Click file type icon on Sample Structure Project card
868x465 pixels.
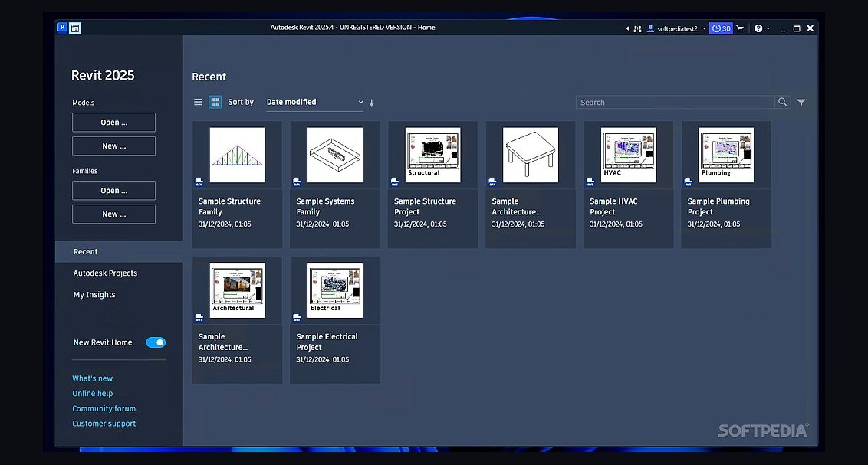point(395,182)
